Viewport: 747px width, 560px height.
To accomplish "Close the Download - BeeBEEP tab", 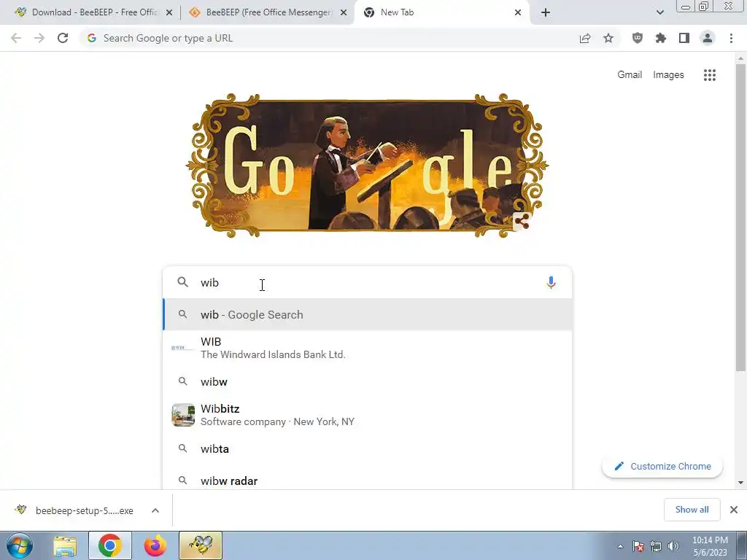I will tap(169, 13).
